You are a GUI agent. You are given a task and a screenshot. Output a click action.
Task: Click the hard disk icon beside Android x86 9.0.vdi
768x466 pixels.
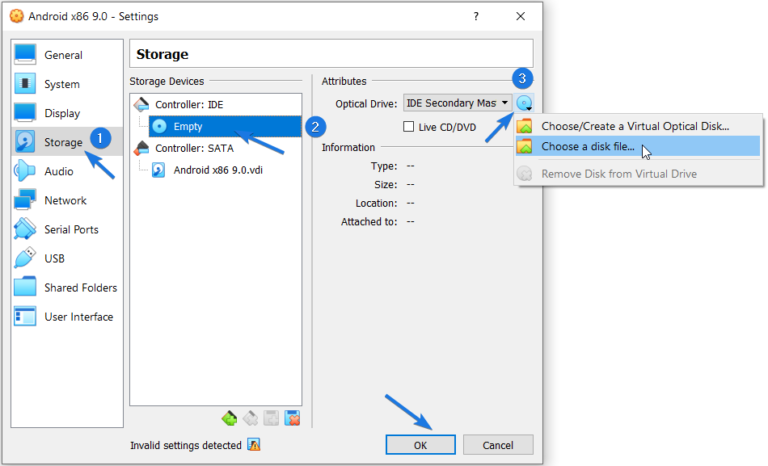(x=159, y=170)
